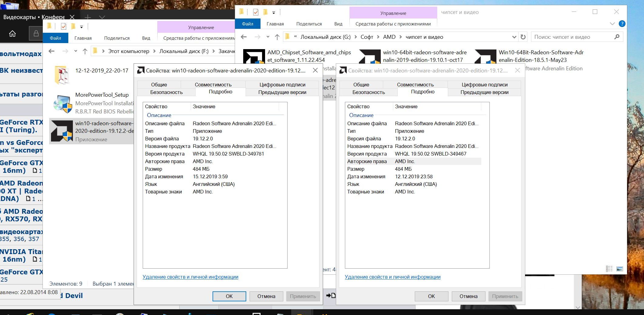Expand quick access toolbar menu in G: Explorer
The width and height of the screenshot is (644, 315).
[274, 13]
